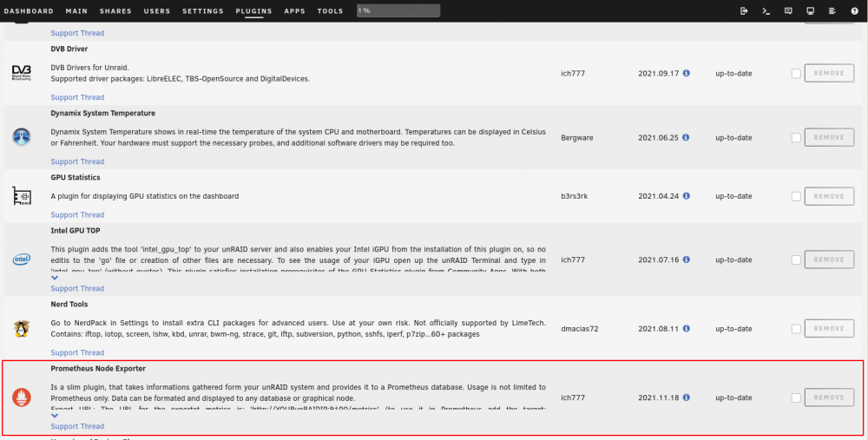This screenshot has height=440, width=868.
Task: Open GPU Statistics Support Thread link
Action: pos(77,214)
